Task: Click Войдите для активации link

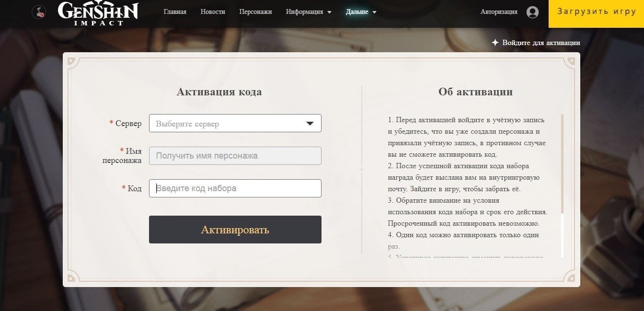Action: click(541, 43)
